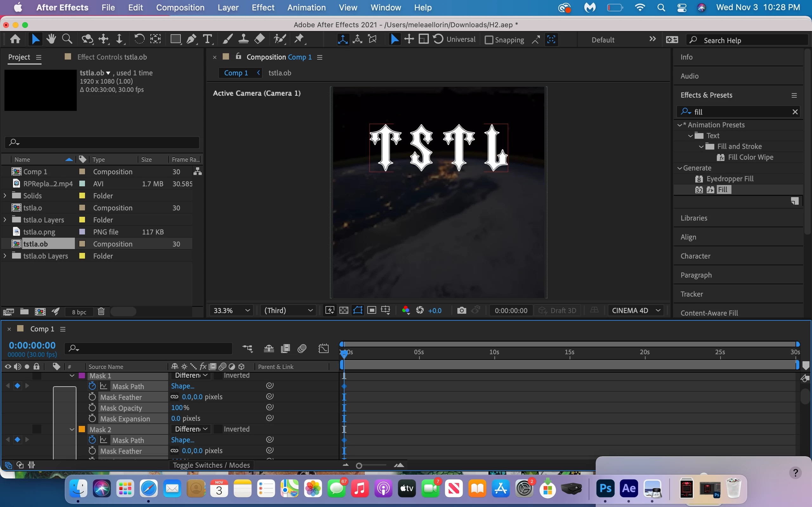Select the Pen tool in toolbar
The height and width of the screenshot is (507, 812).
pos(192,40)
